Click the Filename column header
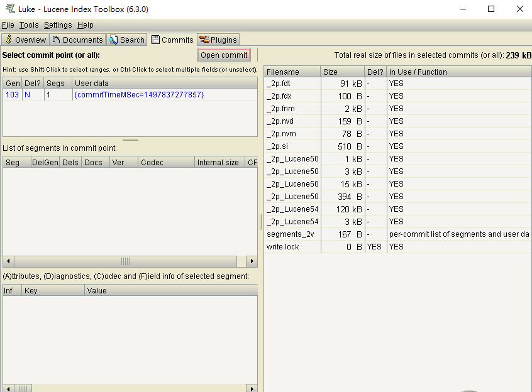This screenshot has height=392, width=532. tap(292, 72)
